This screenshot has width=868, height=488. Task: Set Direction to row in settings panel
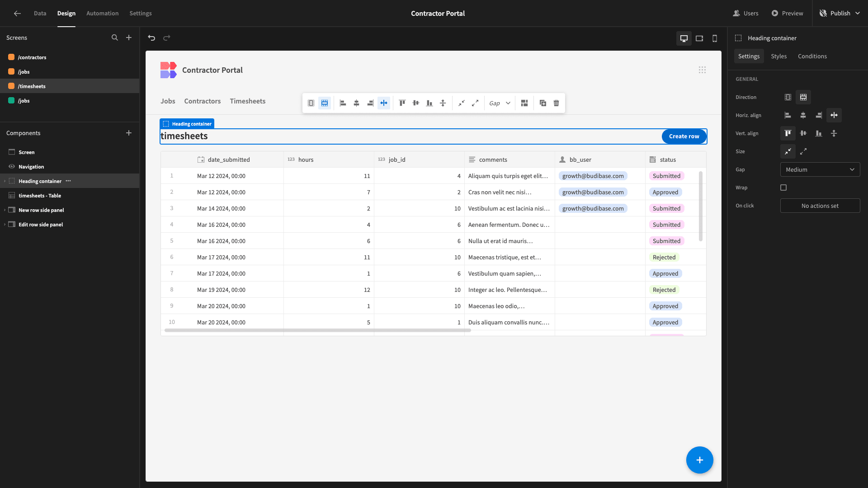point(803,97)
